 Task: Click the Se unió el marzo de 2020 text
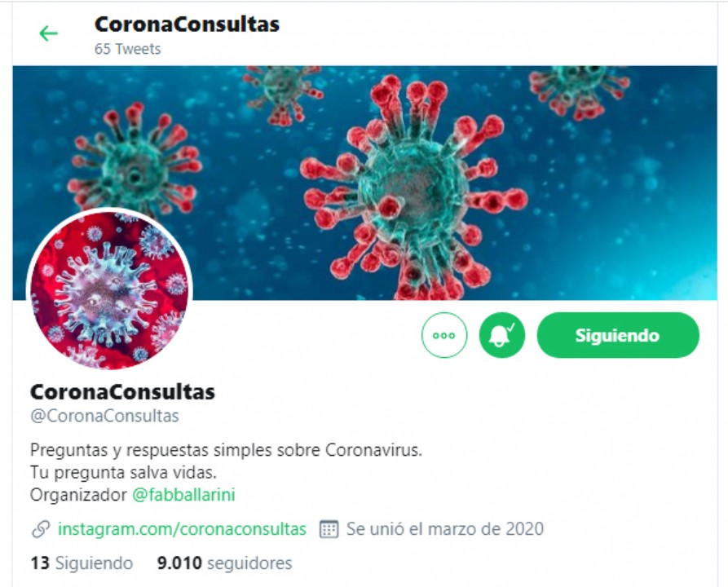(x=445, y=529)
